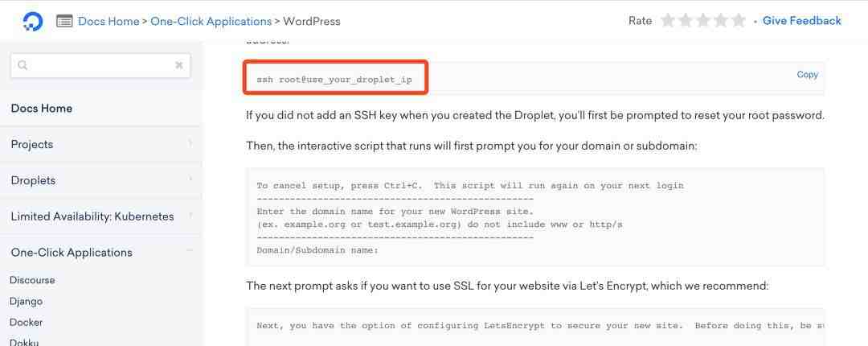The width and height of the screenshot is (868, 346).
Task: Copy the ssh root command
Action: click(807, 75)
